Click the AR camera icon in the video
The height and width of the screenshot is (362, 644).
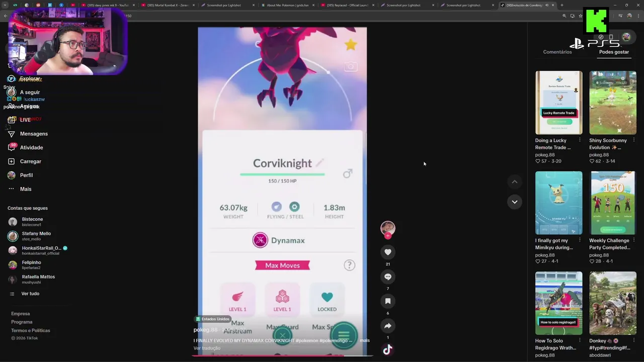pos(351,66)
